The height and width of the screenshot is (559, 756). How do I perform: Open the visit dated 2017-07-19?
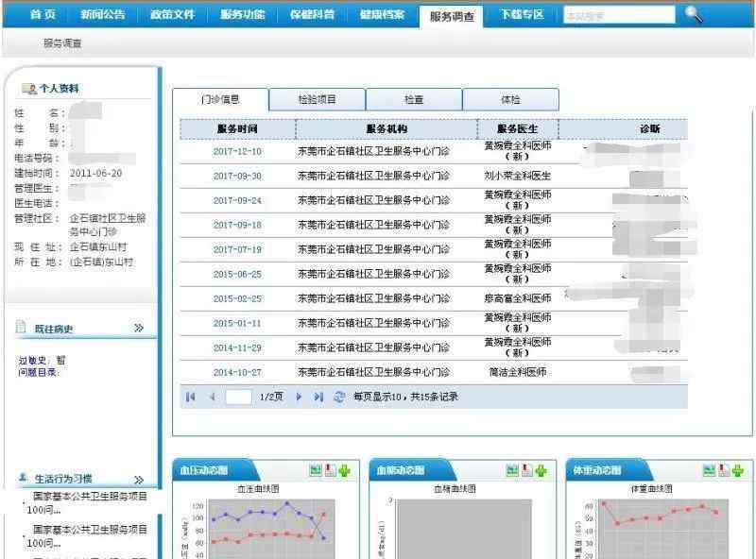point(237,249)
